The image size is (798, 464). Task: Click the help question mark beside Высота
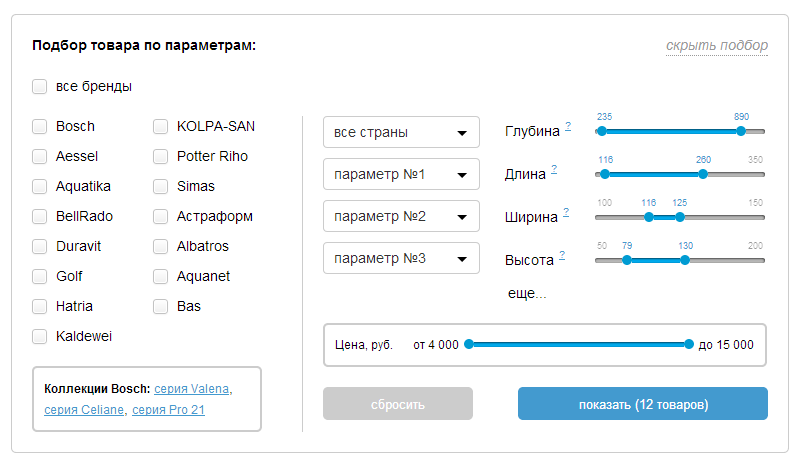pos(562,255)
